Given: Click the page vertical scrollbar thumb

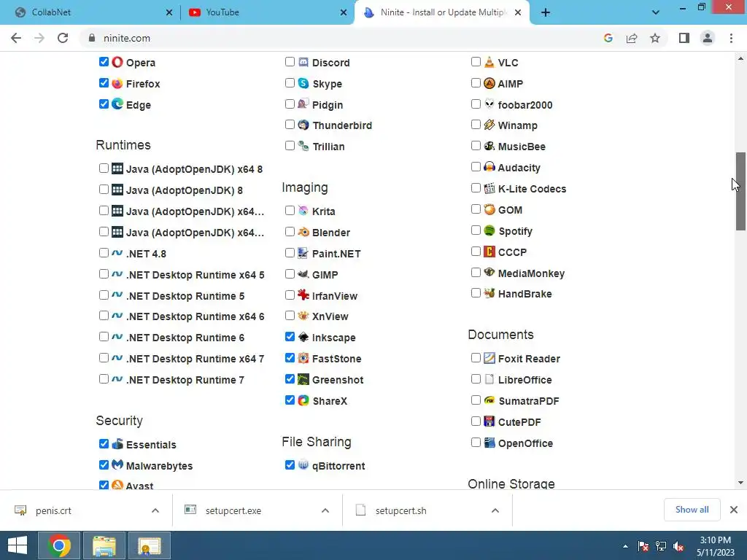Looking at the screenshot, I should coord(740,192).
